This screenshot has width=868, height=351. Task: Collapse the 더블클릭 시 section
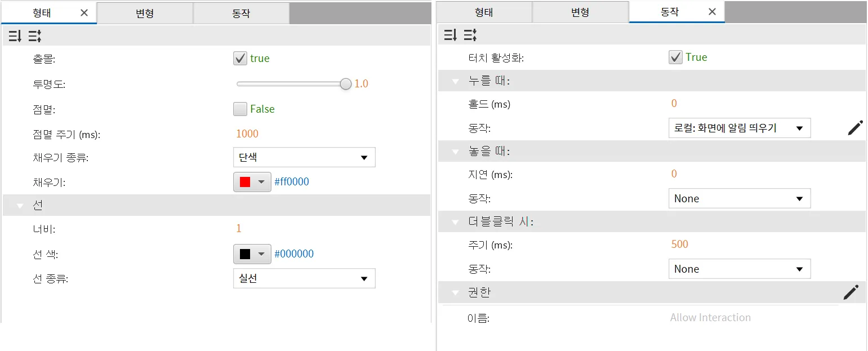(x=455, y=222)
